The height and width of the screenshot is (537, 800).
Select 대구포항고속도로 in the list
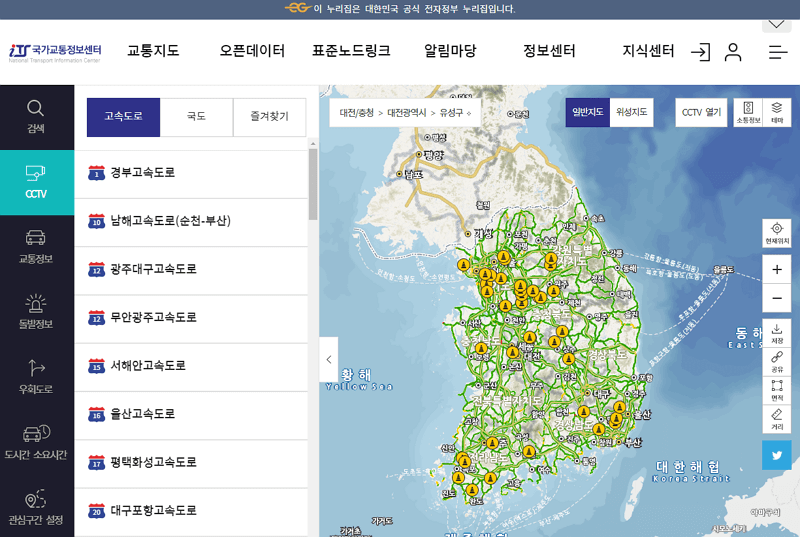[x=191, y=511]
